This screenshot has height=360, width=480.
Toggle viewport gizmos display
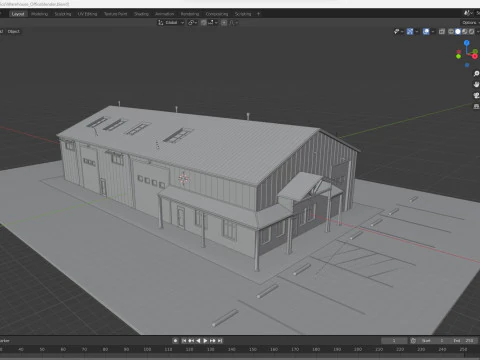tap(410, 31)
